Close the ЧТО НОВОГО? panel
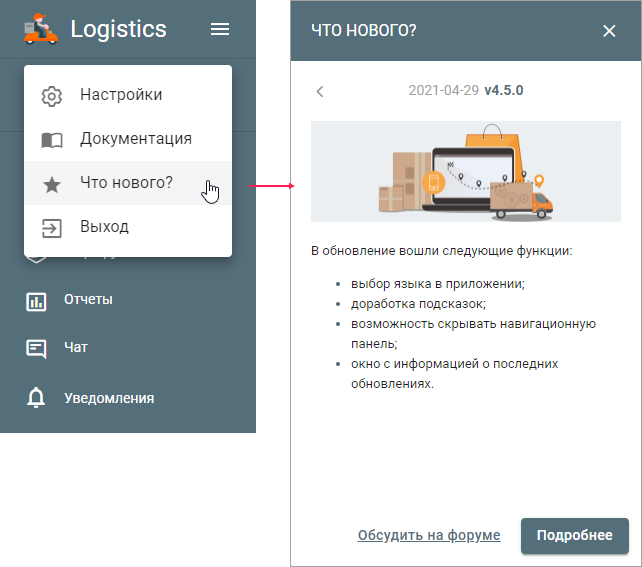 click(609, 31)
